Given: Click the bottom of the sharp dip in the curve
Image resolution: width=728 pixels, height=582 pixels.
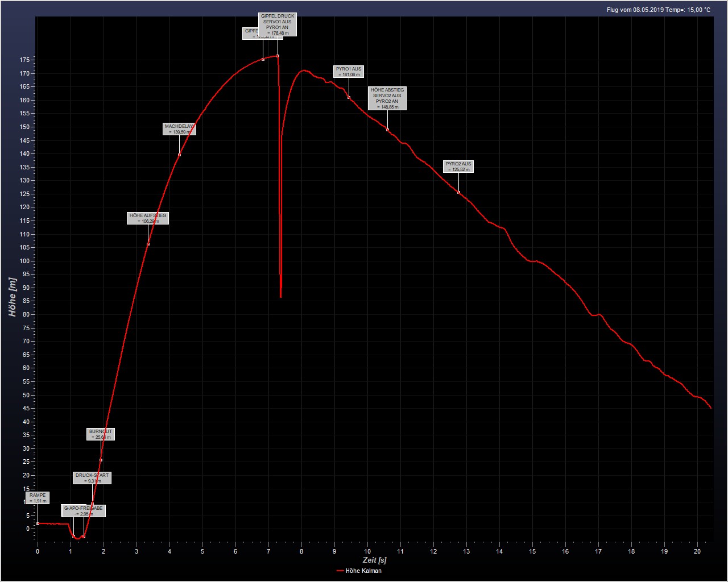Looking at the screenshot, I should tap(280, 296).
